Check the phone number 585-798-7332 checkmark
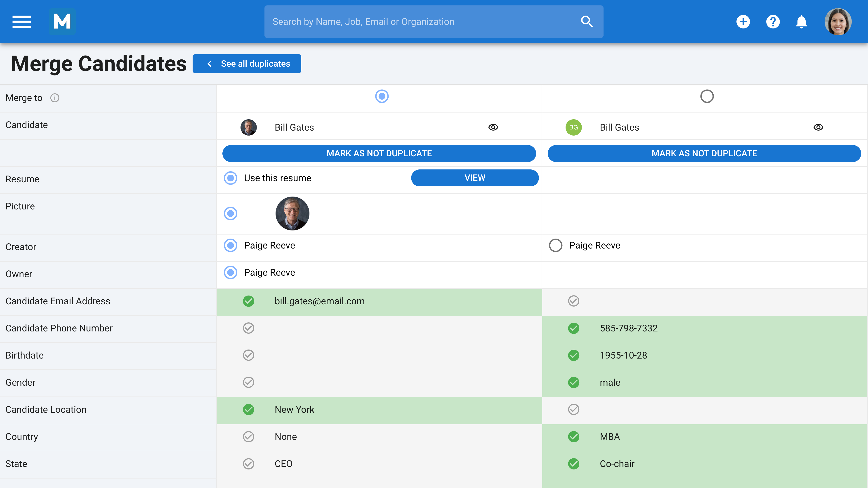 point(573,328)
